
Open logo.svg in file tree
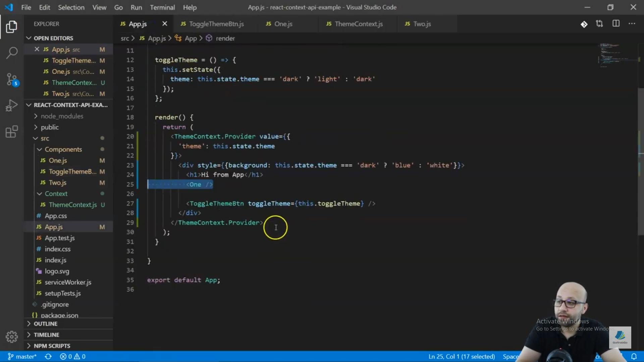(68, 271)
